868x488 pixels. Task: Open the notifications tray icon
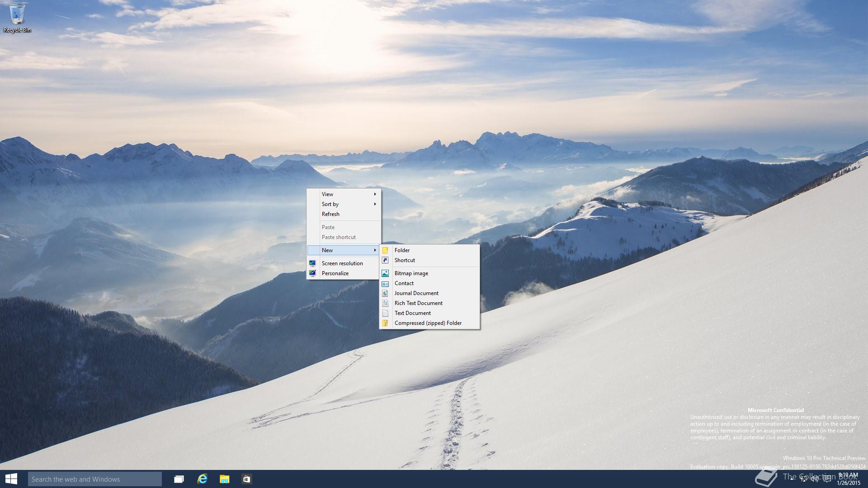pos(827,479)
